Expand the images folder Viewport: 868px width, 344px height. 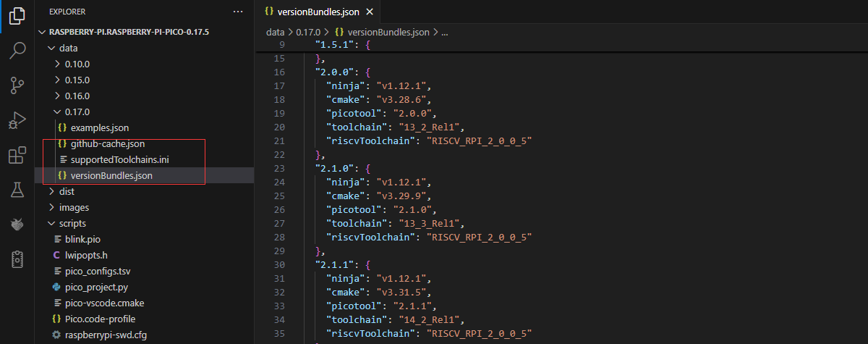(51, 207)
